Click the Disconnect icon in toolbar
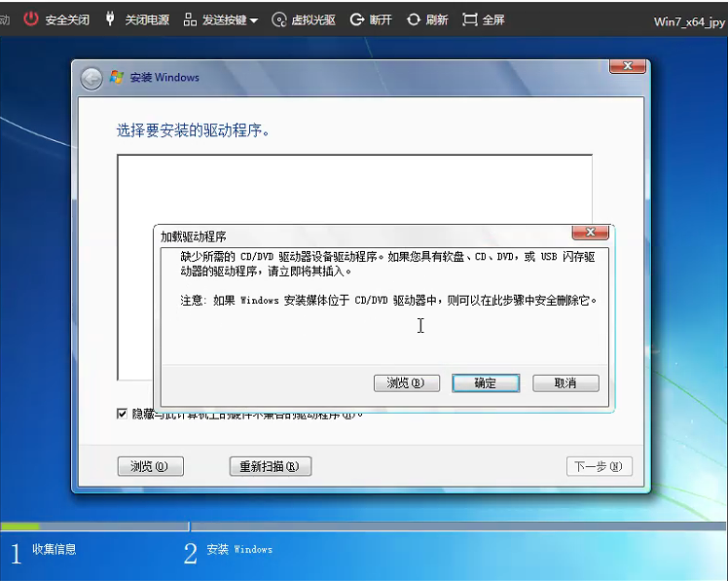 click(x=357, y=19)
